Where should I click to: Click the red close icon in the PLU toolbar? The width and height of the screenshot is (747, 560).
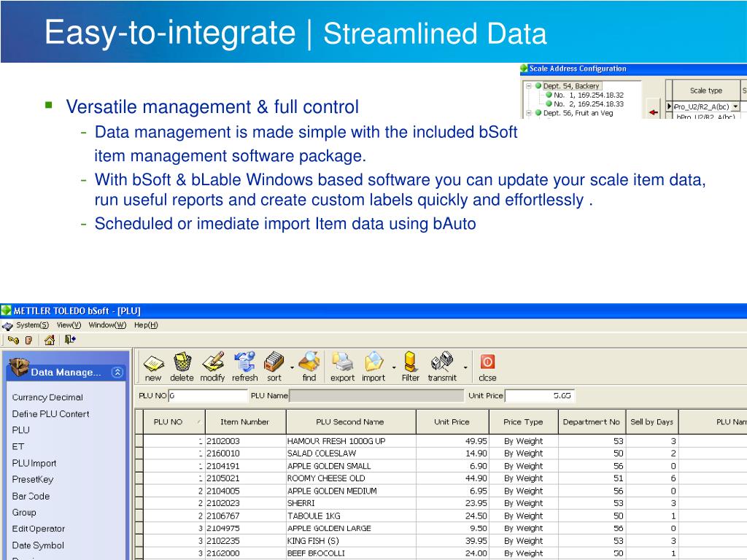pos(487,362)
